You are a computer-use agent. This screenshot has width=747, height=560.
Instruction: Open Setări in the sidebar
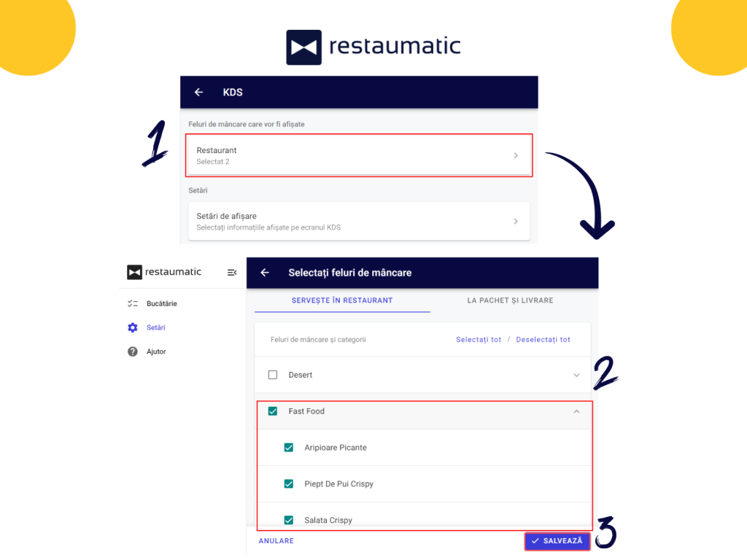click(x=156, y=327)
